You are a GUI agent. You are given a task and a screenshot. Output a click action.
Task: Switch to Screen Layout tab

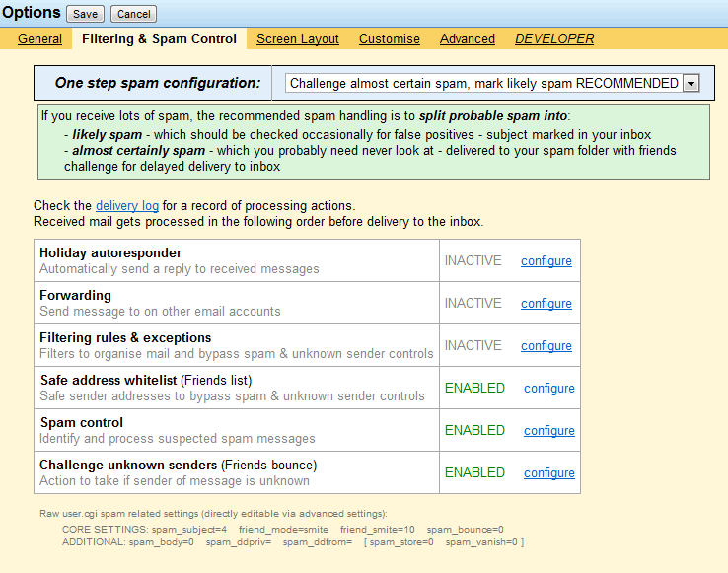tap(298, 39)
